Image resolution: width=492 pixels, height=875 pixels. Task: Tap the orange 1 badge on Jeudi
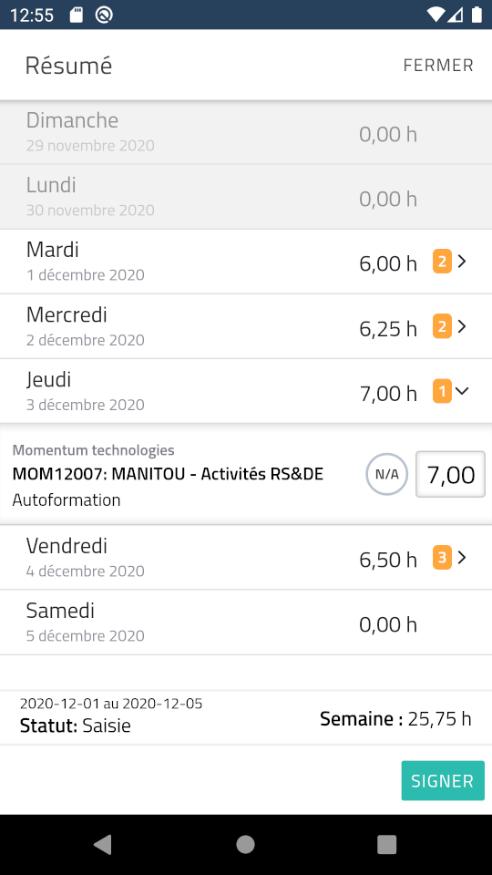tap(442, 392)
